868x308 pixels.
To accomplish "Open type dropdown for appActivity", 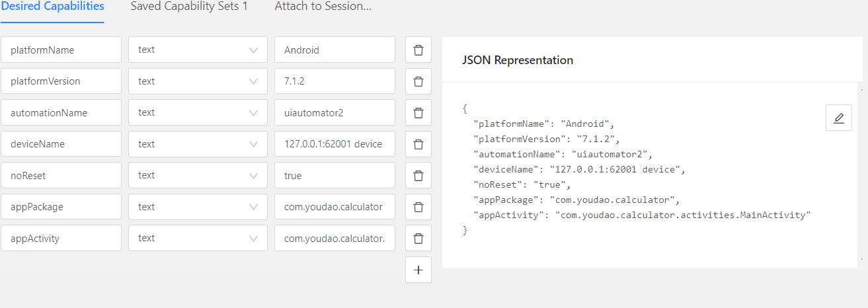I will point(198,238).
